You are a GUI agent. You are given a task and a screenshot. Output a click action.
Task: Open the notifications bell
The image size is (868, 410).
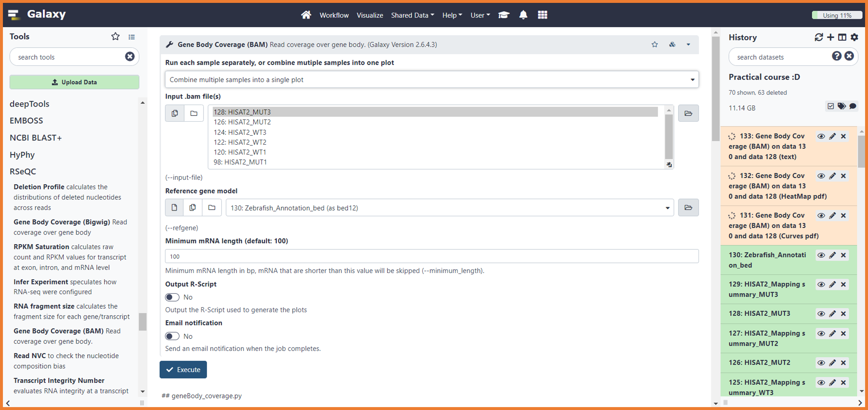pyautogui.click(x=523, y=15)
